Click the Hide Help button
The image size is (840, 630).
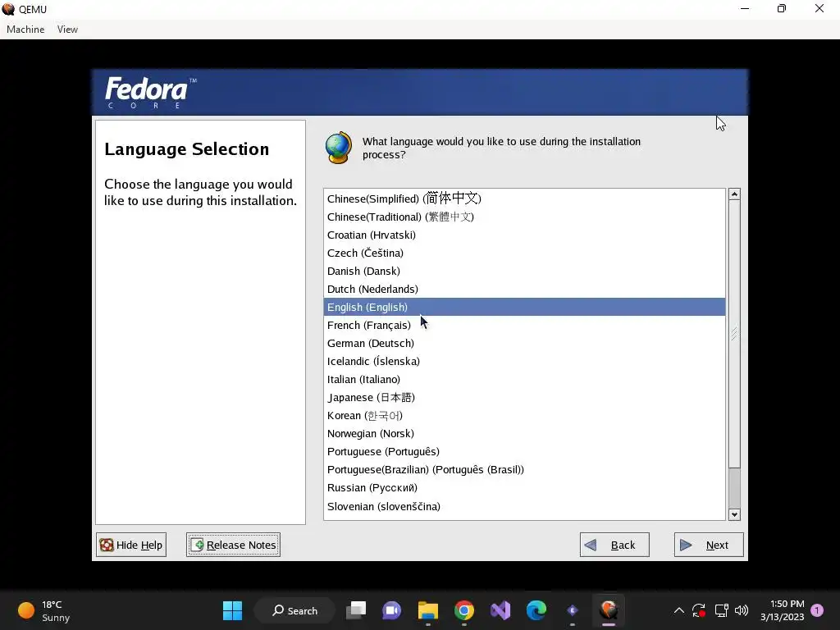click(x=131, y=545)
